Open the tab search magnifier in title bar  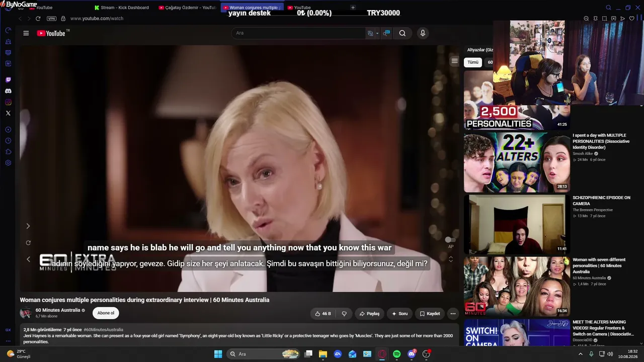click(608, 8)
